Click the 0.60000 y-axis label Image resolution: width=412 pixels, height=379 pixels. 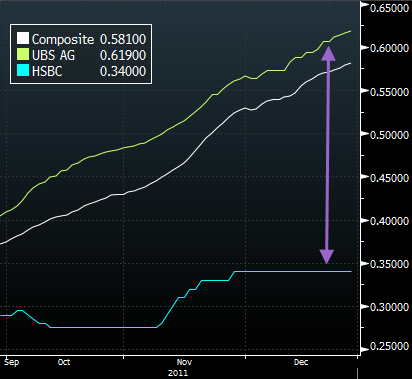(389, 48)
